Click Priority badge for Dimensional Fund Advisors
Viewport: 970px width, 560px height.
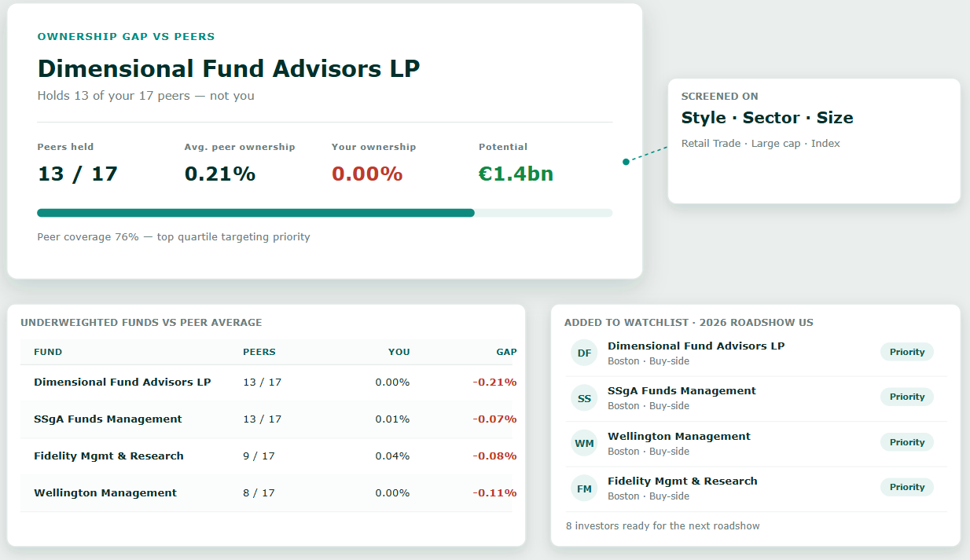tap(907, 352)
